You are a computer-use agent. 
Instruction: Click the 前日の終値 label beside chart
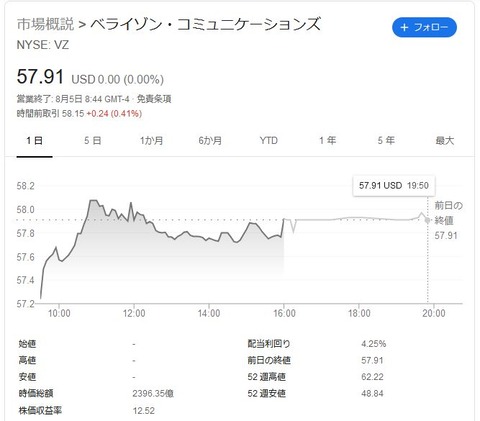click(448, 213)
